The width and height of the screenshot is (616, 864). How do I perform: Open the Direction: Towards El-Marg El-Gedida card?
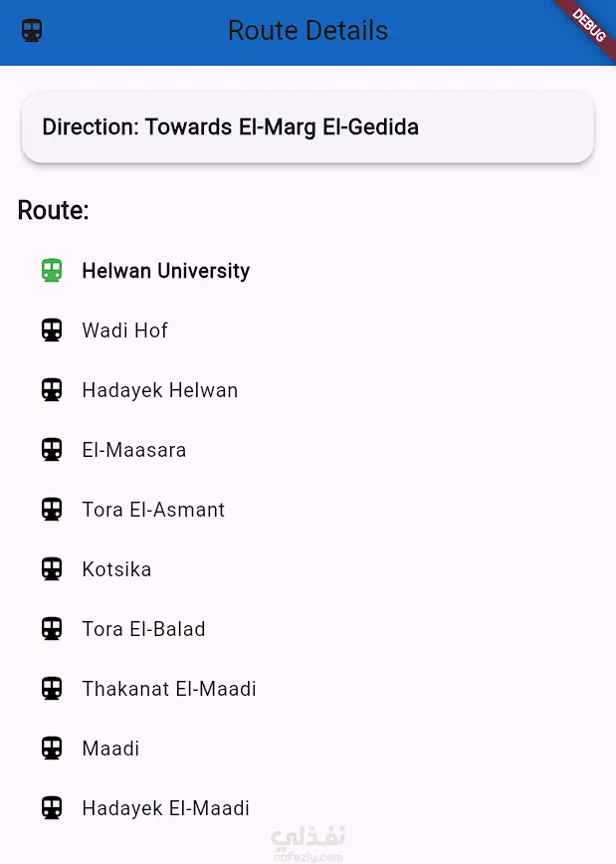coord(308,126)
